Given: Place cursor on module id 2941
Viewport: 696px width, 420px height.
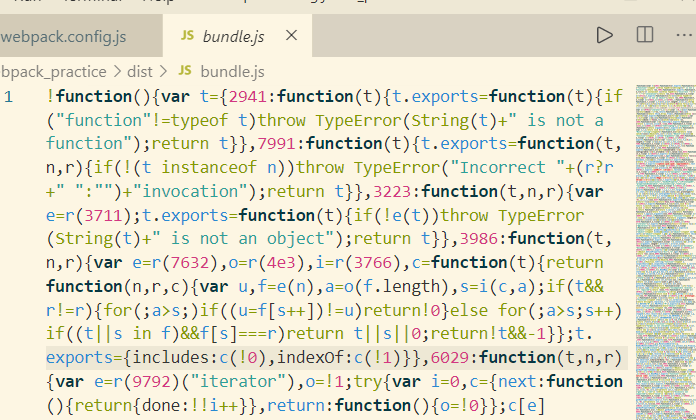Looking at the screenshot, I should [x=248, y=97].
